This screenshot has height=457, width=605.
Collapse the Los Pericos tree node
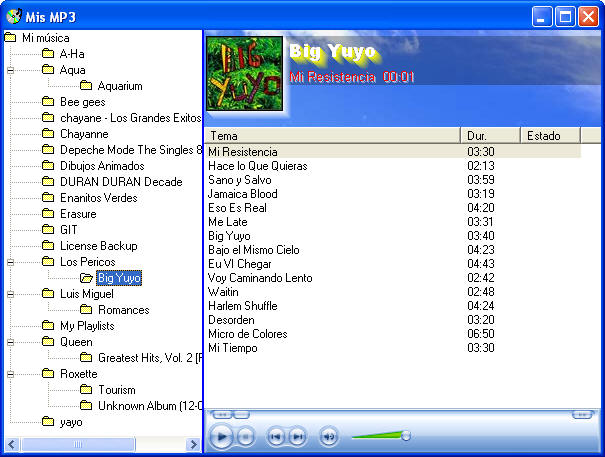(x=10, y=262)
